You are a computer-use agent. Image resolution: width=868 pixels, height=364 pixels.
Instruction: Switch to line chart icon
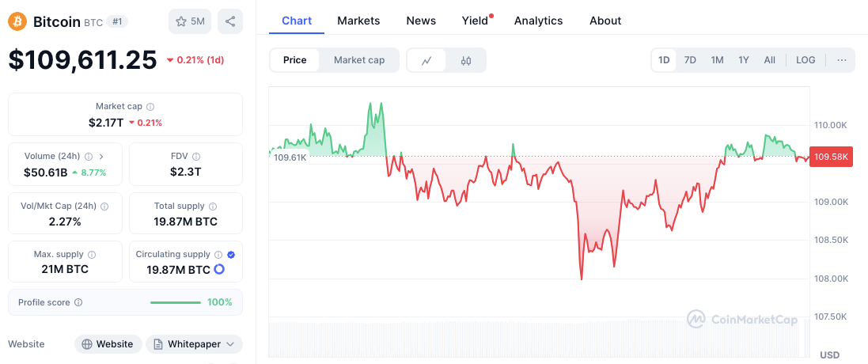pos(426,60)
